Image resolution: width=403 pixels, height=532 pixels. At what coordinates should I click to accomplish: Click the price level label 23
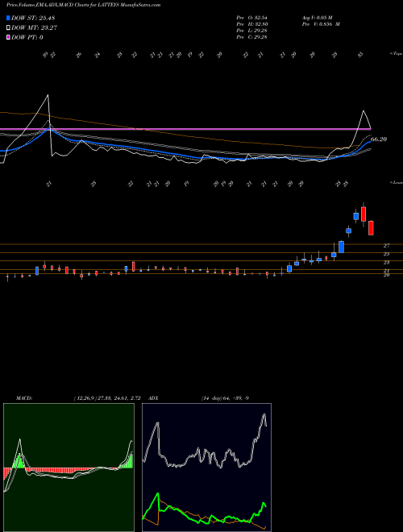pos(386,262)
